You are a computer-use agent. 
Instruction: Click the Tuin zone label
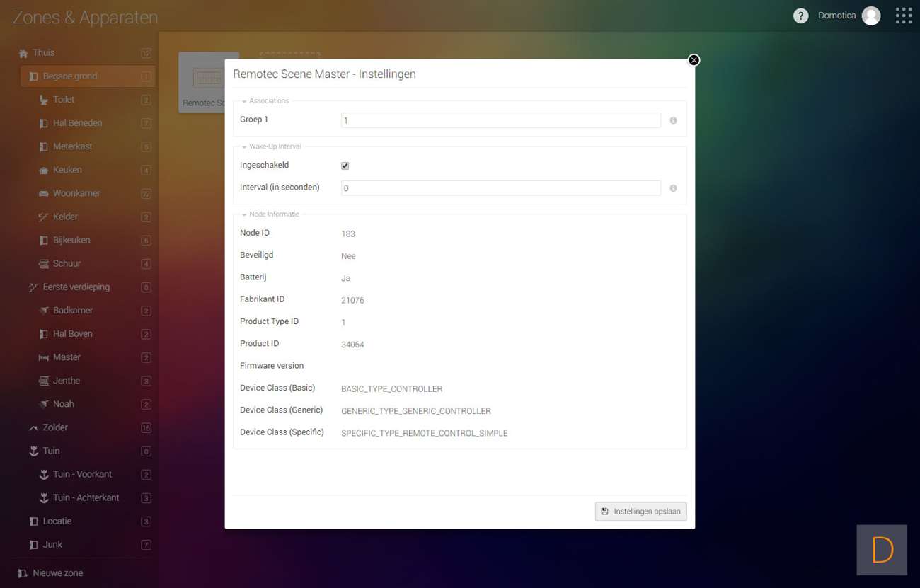(52, 451)
